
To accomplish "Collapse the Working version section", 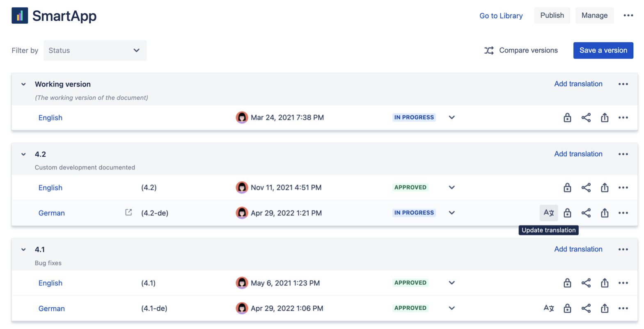I will coord(23,84).
